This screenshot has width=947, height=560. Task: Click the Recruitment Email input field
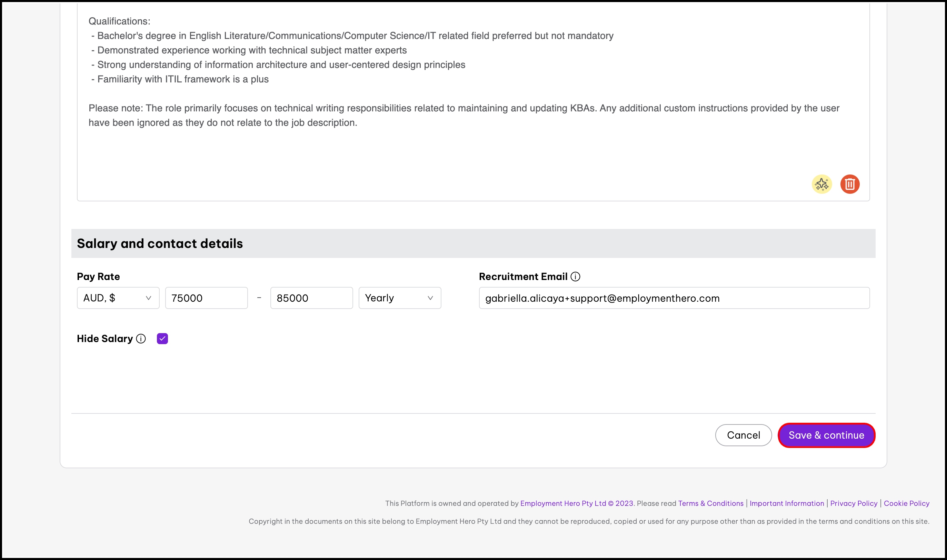pyautogui.click(x=674, y=298)
